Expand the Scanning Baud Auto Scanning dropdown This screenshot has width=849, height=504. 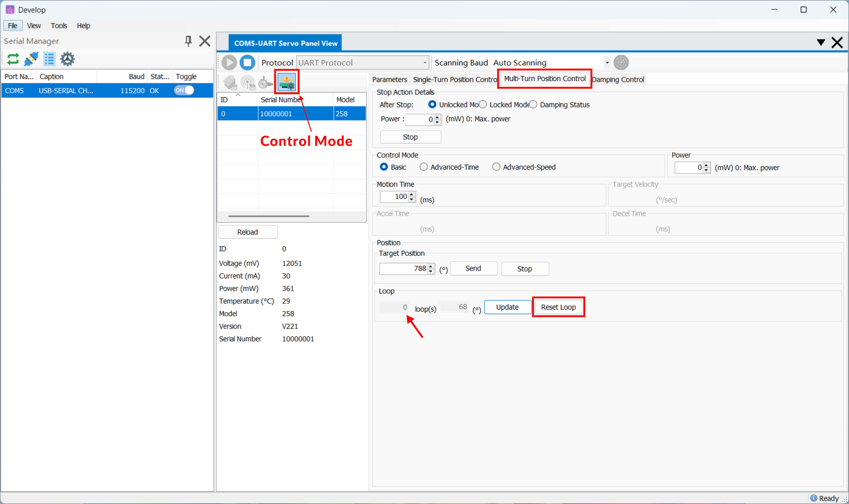[x=607, y=63]
